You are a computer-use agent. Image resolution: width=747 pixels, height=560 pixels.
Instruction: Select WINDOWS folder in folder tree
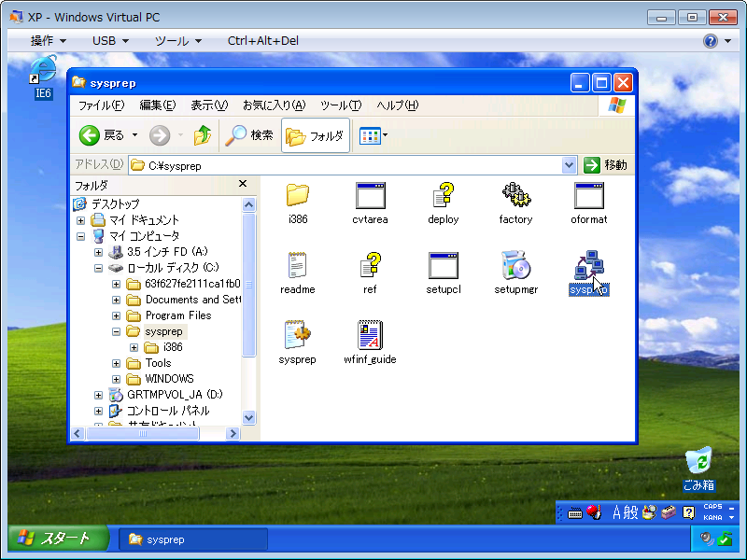pyautogui.click(x=169, y=379)
